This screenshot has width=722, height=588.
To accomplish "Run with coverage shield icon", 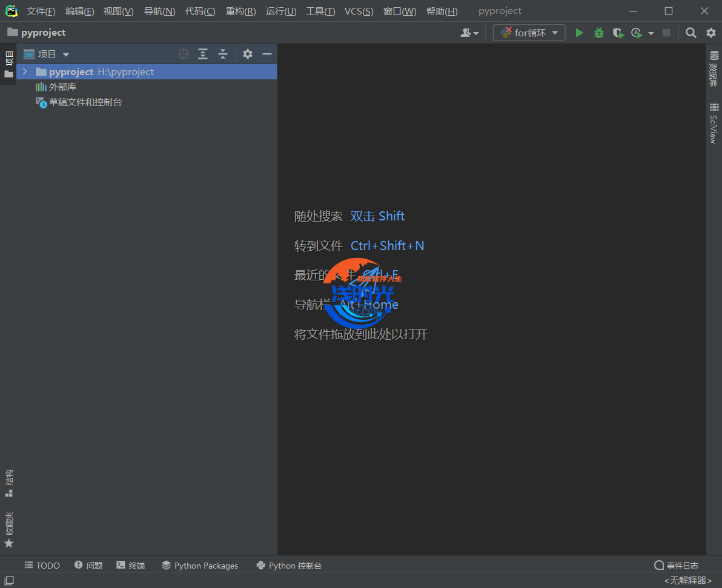I will click(x=617, y=33).
